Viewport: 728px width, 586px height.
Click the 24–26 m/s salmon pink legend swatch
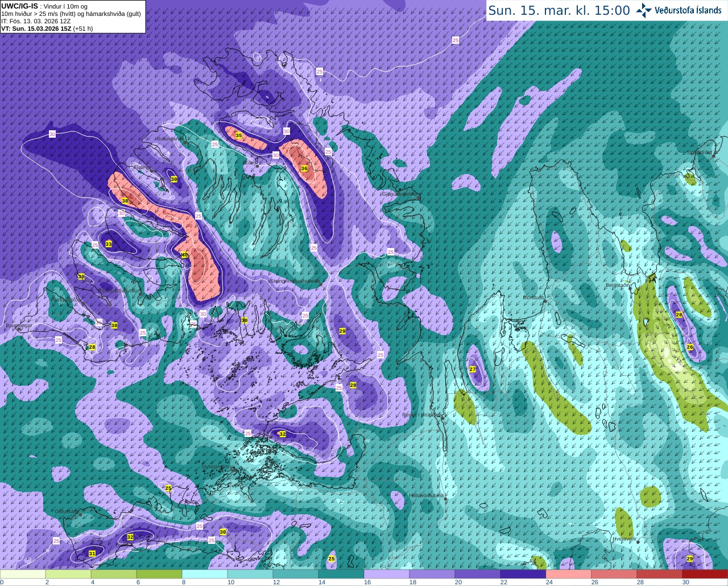tap(569, 574)
